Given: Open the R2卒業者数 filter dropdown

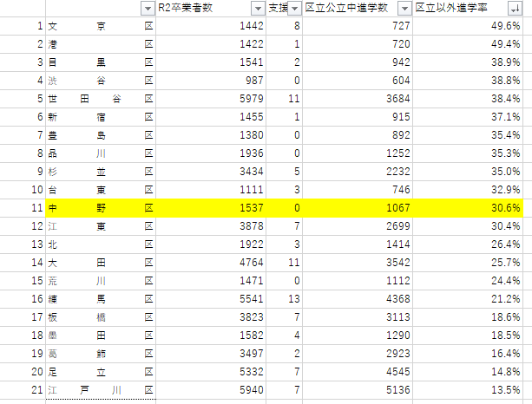Looking at the screenshot, I should point(258,9).
